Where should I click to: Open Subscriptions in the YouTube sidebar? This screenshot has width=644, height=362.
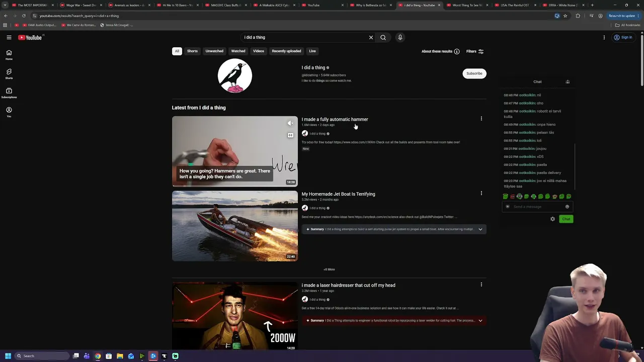tap(9, 93)
